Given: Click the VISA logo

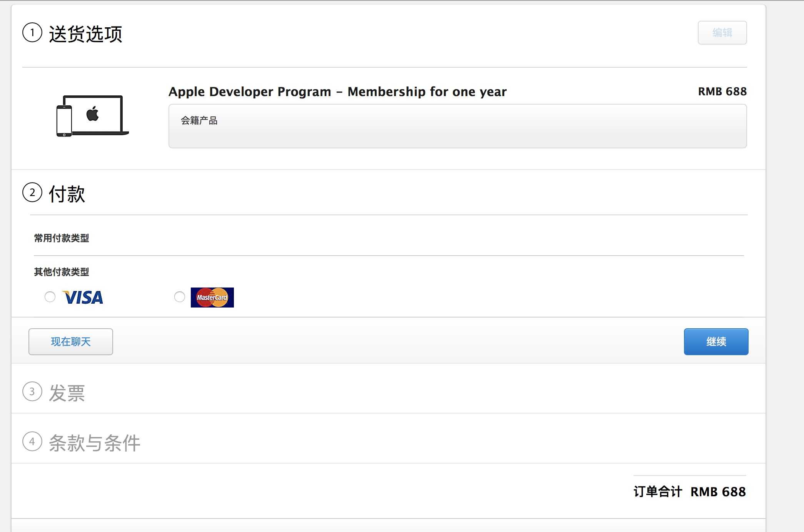Looking at the screenshot, I should pyautogui.click(x=83, y=297).
